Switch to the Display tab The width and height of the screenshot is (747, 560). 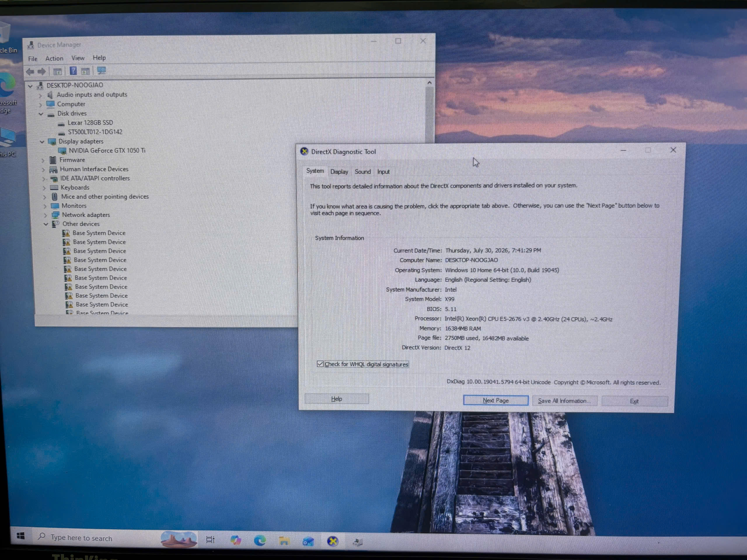(339, 171)
